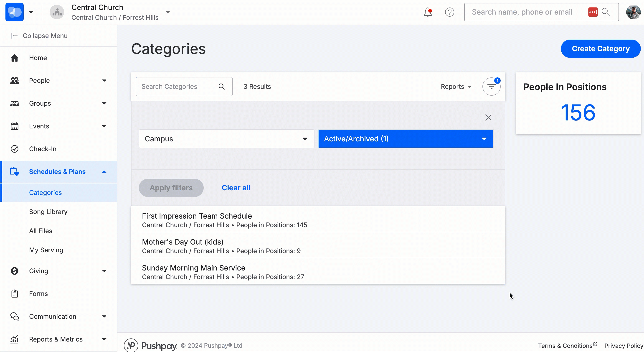Screen dimensions: 644x352
Task: Open the help question mark icon
Action: click(449, 12)
